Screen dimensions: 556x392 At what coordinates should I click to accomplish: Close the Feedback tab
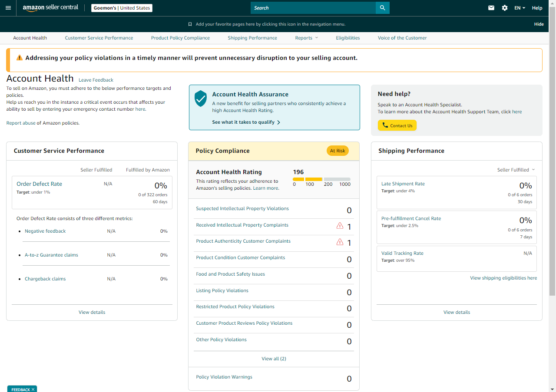coord(33,389)
